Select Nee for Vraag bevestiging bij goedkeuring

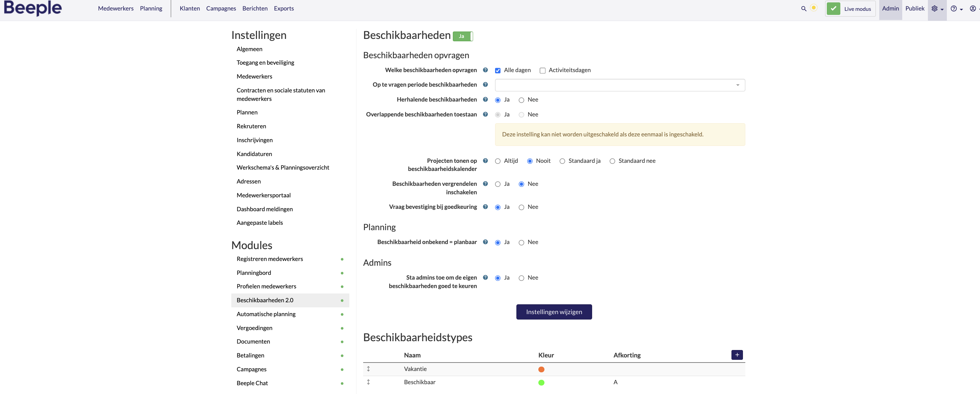(521, 207)
